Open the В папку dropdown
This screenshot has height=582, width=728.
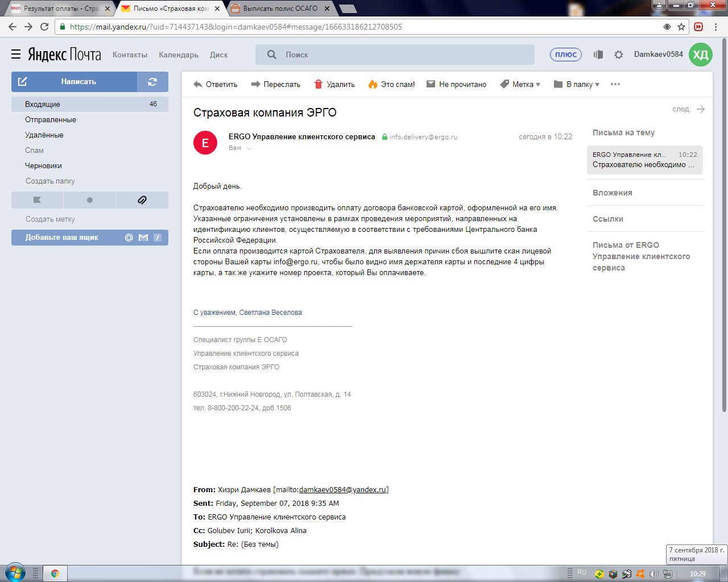point(577,84)
